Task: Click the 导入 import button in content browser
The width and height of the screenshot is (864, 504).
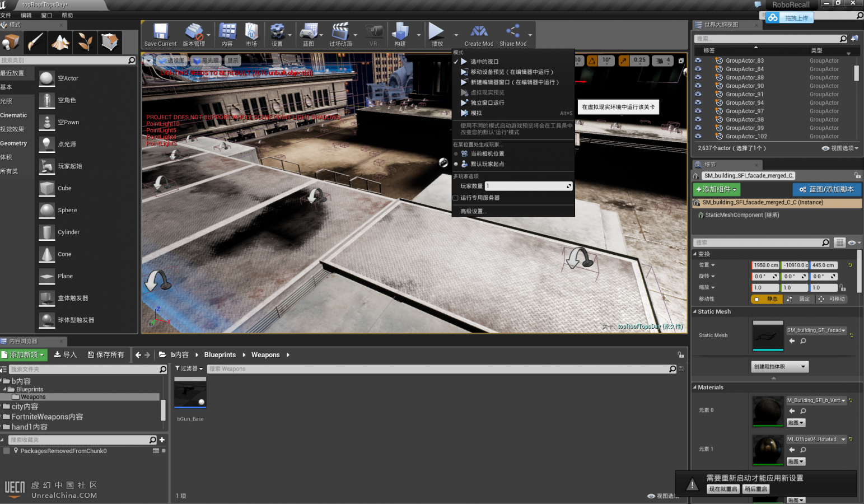Action: pos(66,354)
